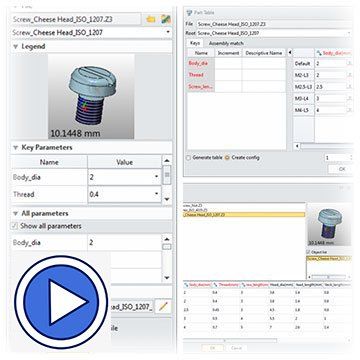This screenshot has height=360, width=360.
Task: Click the small icon next to the Default row value
Action: pyautogui.click(x=350, y=64)
